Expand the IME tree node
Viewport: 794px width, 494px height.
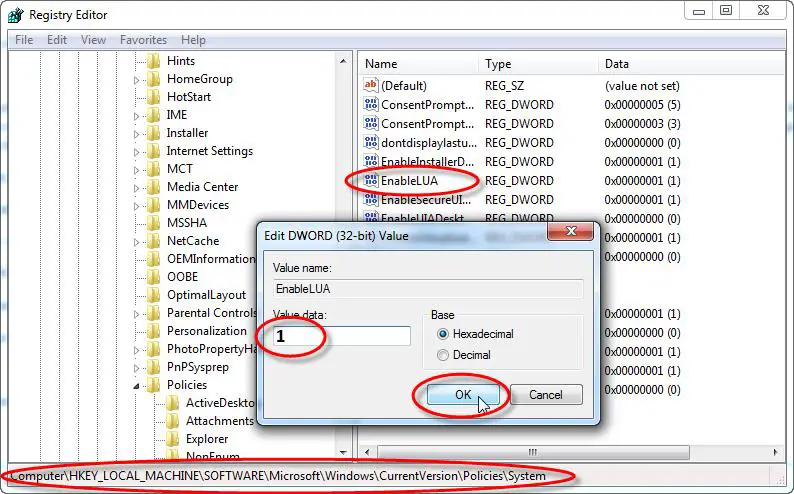136,116
